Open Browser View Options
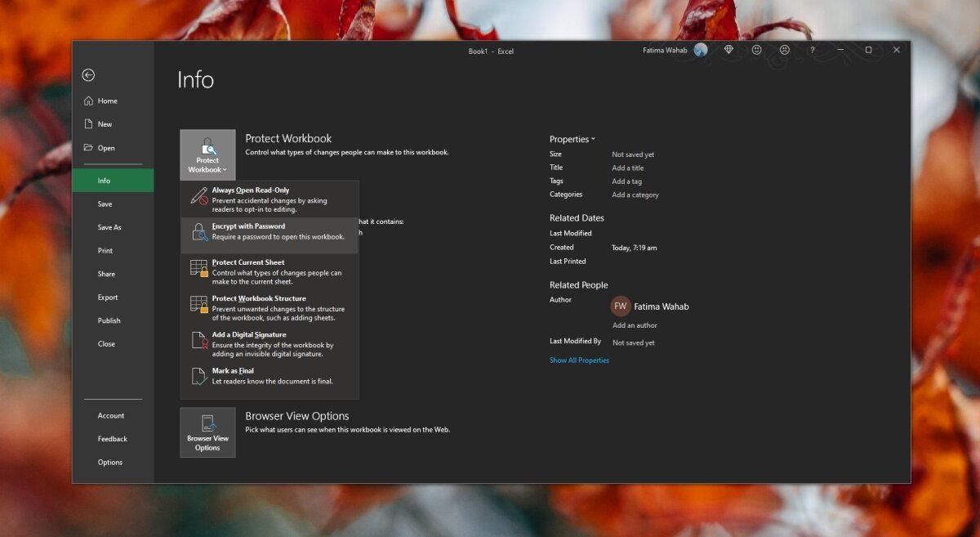The height and width of the screenshot is (537, 980). 207,432
